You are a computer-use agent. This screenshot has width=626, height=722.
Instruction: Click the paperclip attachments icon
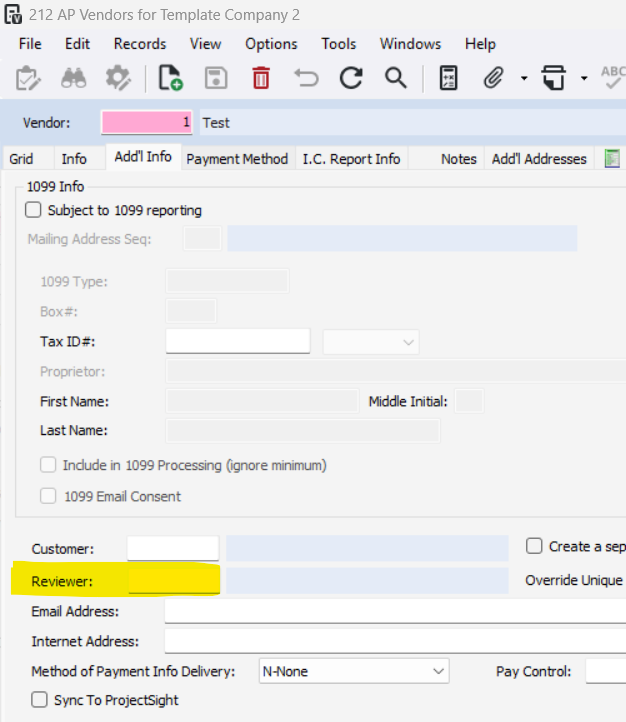point(493,78)
